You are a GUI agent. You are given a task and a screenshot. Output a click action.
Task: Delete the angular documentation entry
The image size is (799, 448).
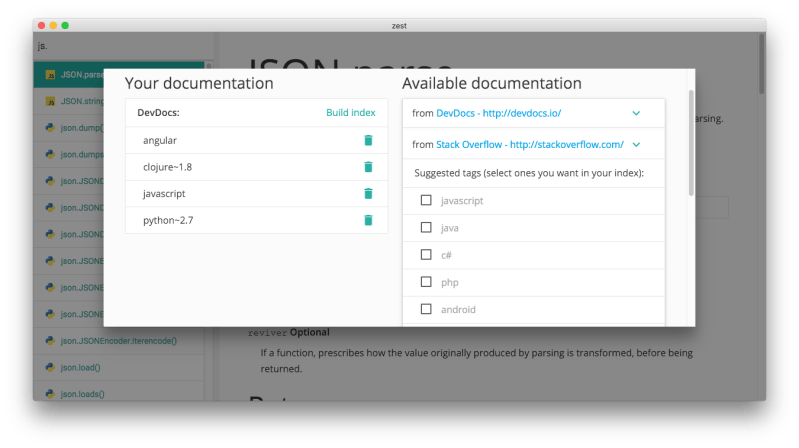point(368,140)
